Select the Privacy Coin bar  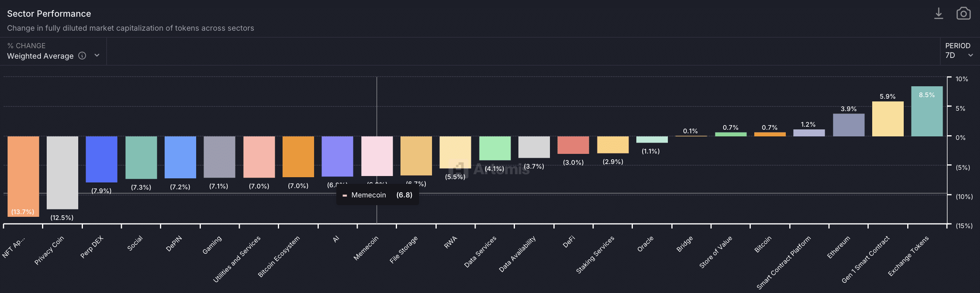tap(62, 172)
